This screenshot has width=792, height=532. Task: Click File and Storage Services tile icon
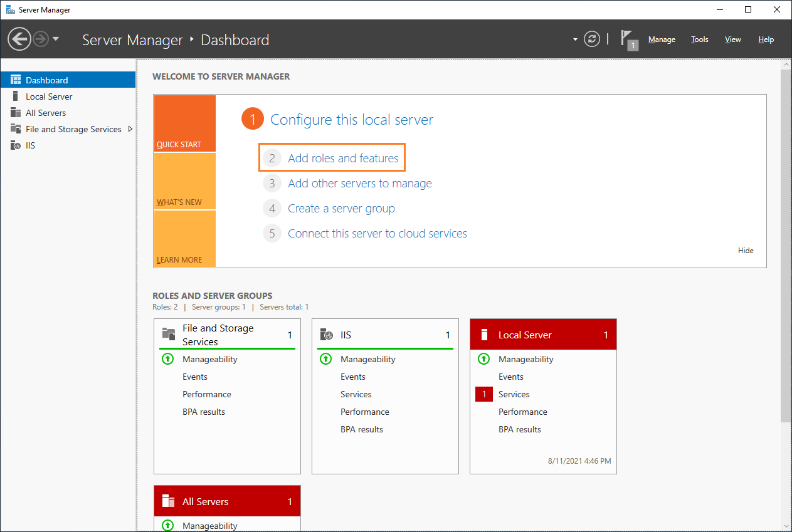point(168,334)
